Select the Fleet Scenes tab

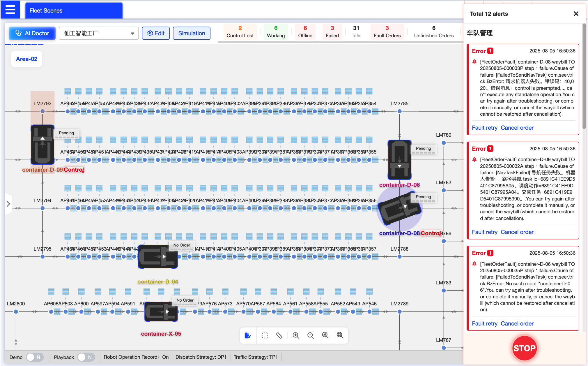pyautogui.click(x=74, y=10)
